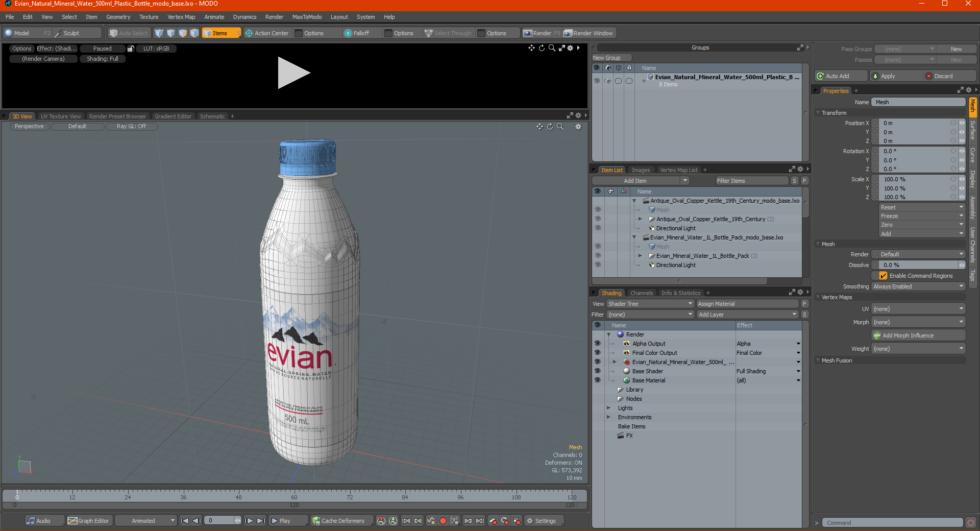Open Shader Tree view dropdown

coord(650,304)
